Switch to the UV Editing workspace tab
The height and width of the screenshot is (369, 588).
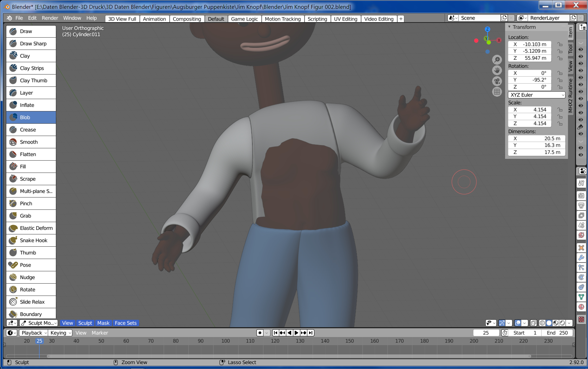(345, 19)
